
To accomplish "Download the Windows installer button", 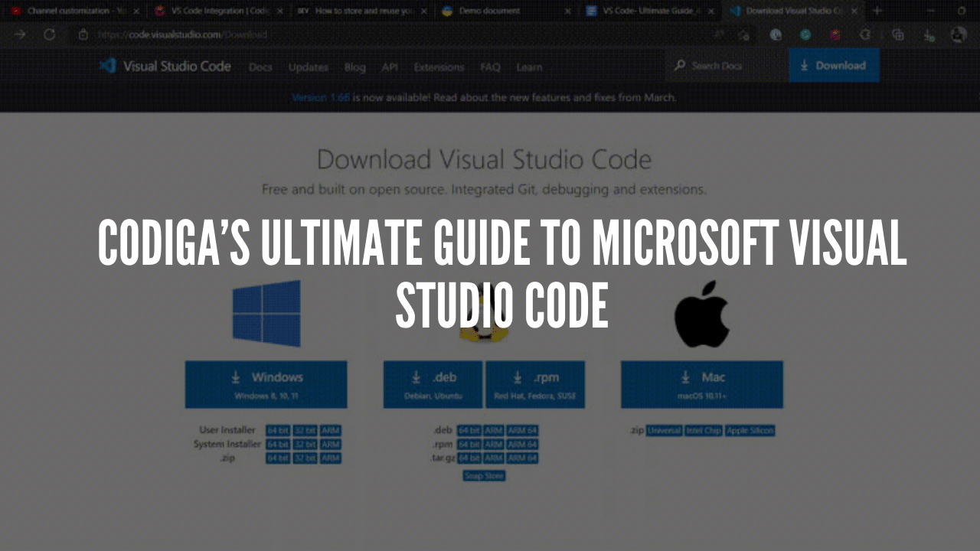I will pyautogui.click(x=266, y=384).
